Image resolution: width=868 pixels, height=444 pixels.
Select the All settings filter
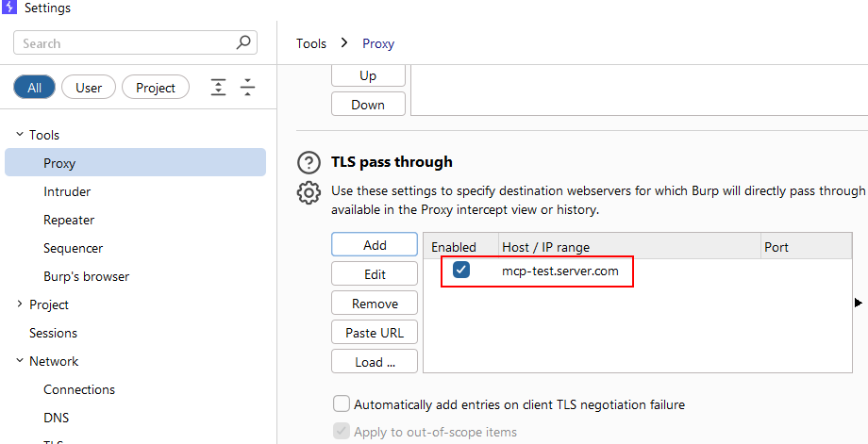(x=34, y=88)
